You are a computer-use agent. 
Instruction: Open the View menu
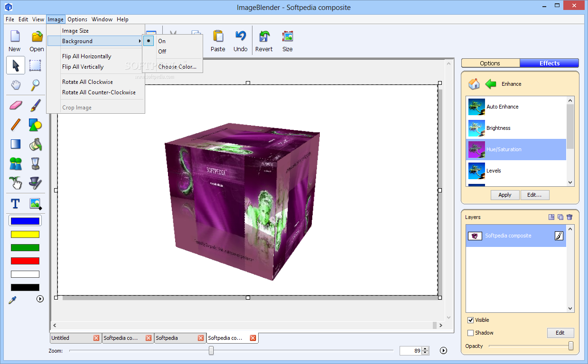coord(38,19)
